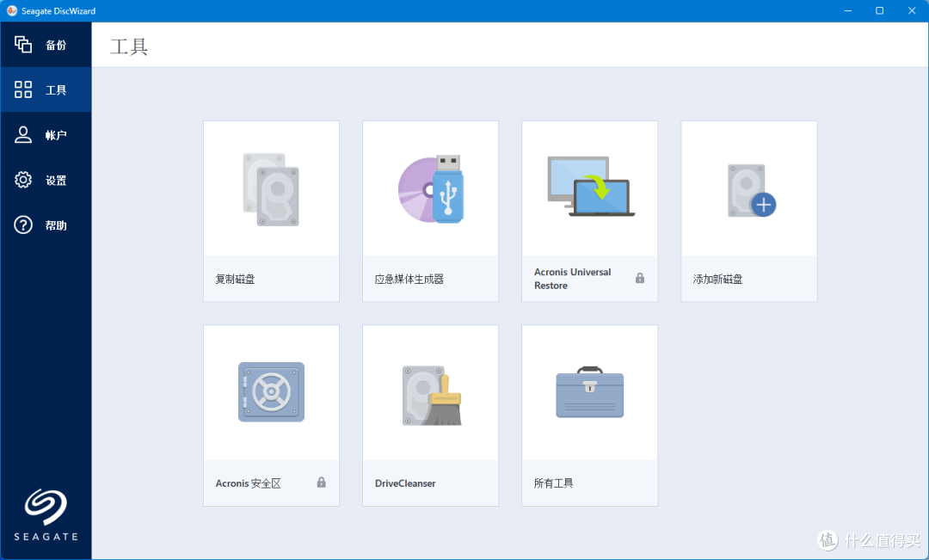Click the Acronis 安全区 safe vault icon
929x560 pixels.
point(271,392)
